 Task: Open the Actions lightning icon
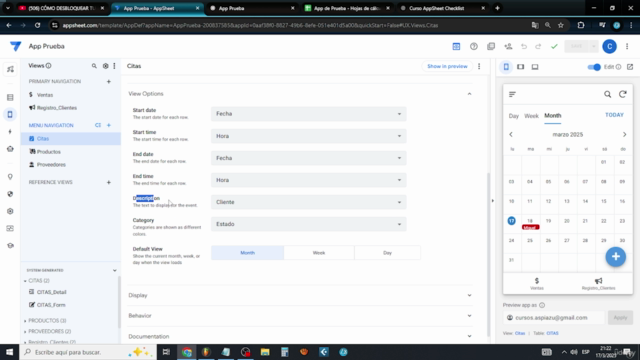point(10,131)
